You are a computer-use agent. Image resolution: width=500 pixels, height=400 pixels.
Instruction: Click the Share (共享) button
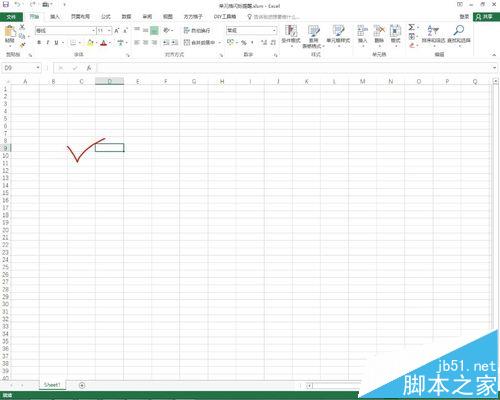[x=486, y=17]
